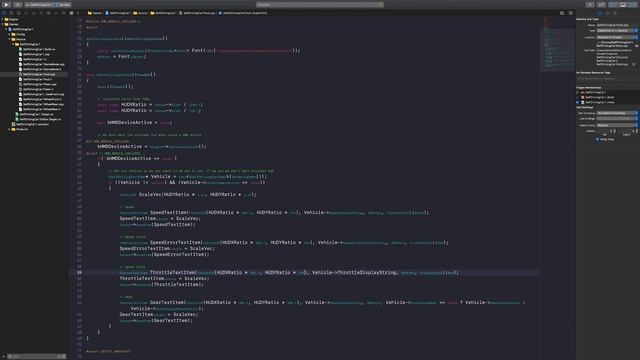Image resolution: width=640 pixels, height=360 pixels.
Task: Uncheck SelfDrivingCar1_Index target membership
Action: [578, 102]
